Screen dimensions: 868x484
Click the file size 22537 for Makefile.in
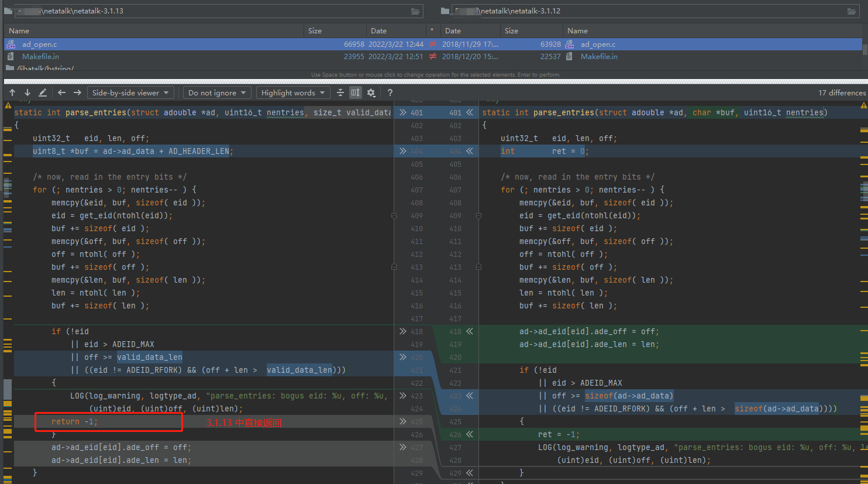coord(550,57)
